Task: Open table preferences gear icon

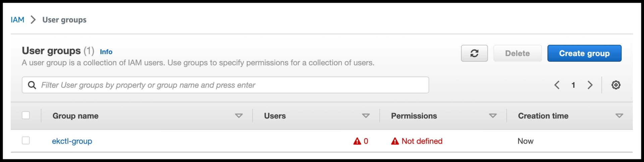Action: [616, 85]
